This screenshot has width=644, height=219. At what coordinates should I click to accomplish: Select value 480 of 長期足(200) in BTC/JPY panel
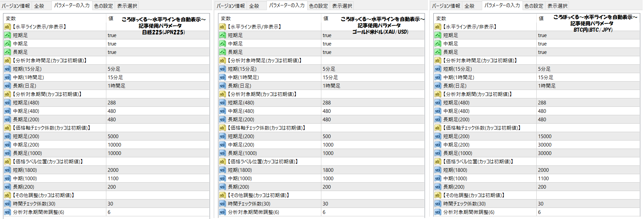pyautogui.click(x=542, y=119)
